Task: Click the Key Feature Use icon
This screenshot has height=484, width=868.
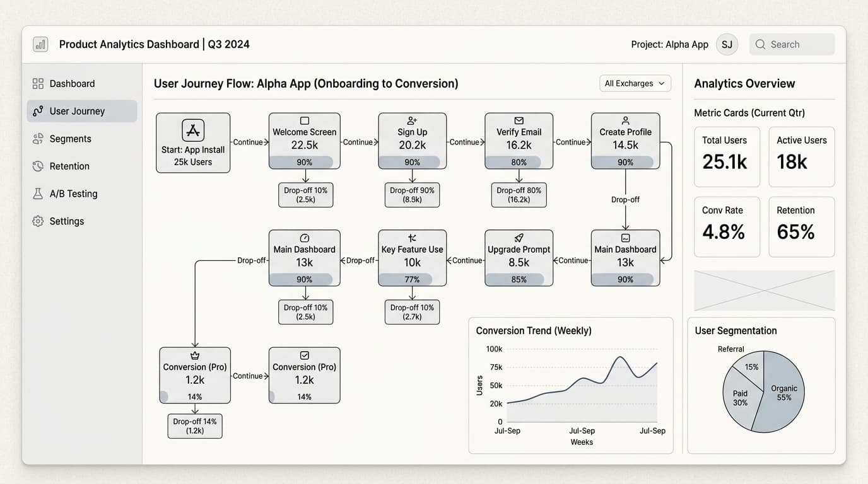Action: coord(412,238)
